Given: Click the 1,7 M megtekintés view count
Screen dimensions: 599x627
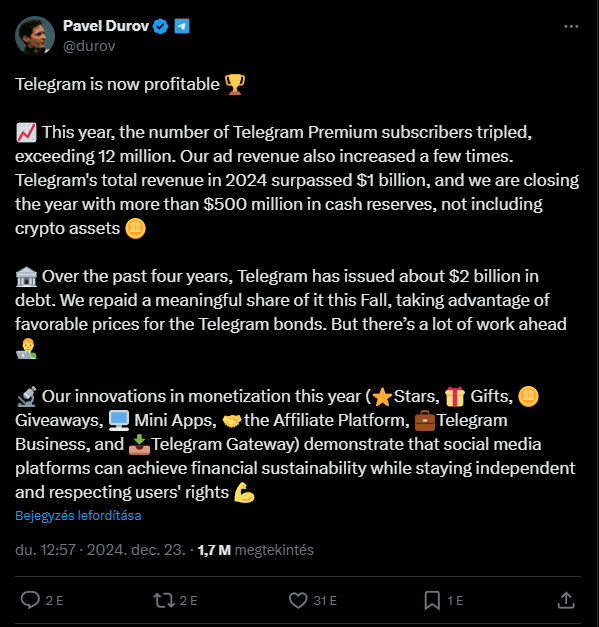Looking at the screenshot, I should point(256,550).
